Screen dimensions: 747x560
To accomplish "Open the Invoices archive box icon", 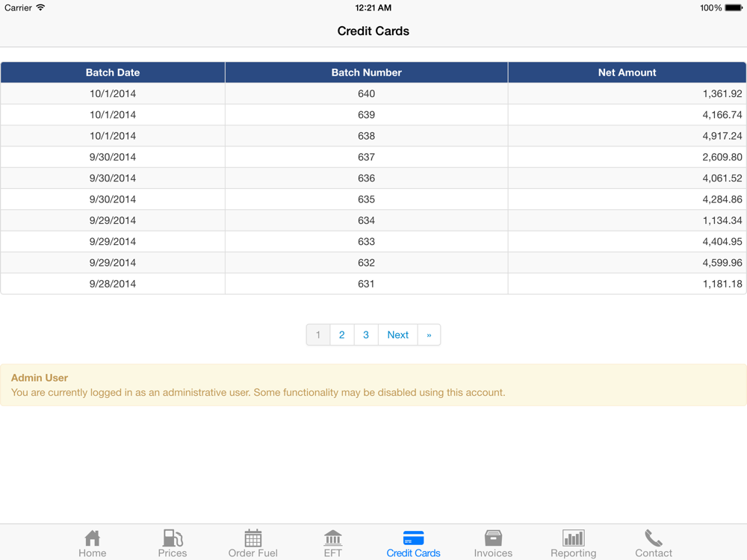I will pos(493,538).
